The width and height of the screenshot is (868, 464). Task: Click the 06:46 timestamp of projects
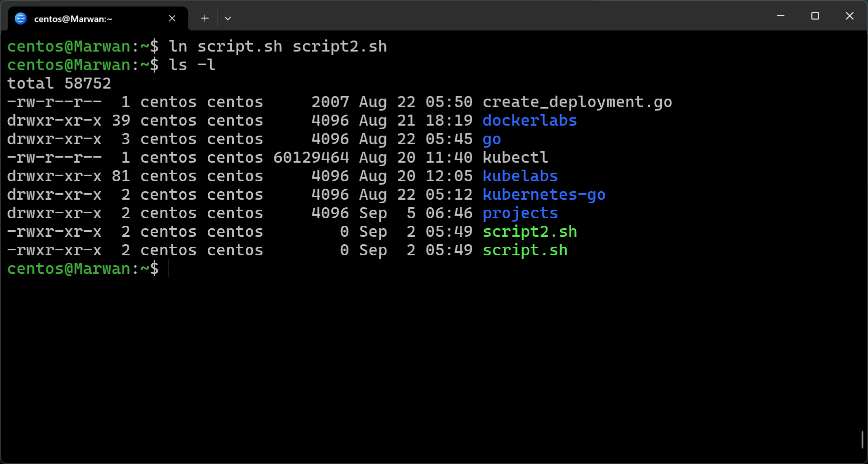[x=449, y=213]
